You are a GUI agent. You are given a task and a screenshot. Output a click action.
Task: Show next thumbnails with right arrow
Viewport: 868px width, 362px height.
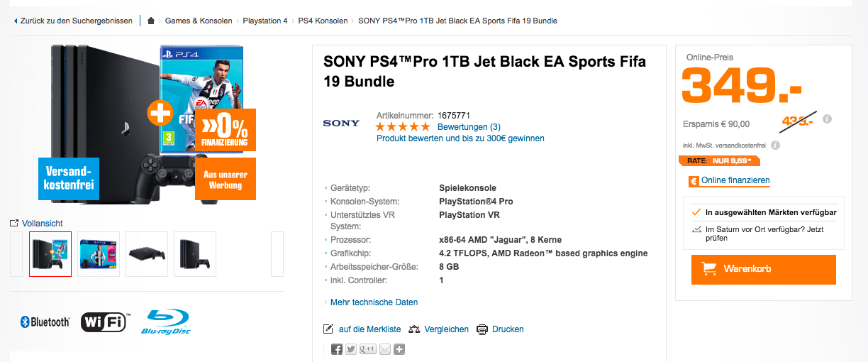click(x=277, y=254)
